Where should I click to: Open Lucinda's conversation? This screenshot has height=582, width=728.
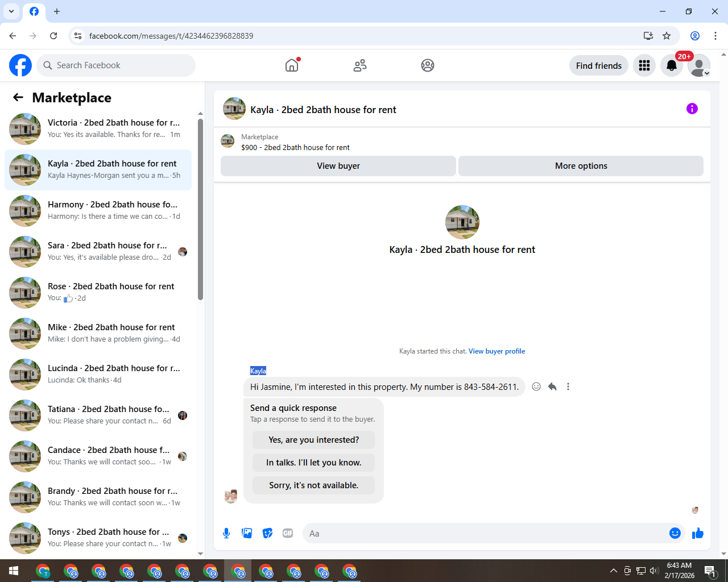98,375
